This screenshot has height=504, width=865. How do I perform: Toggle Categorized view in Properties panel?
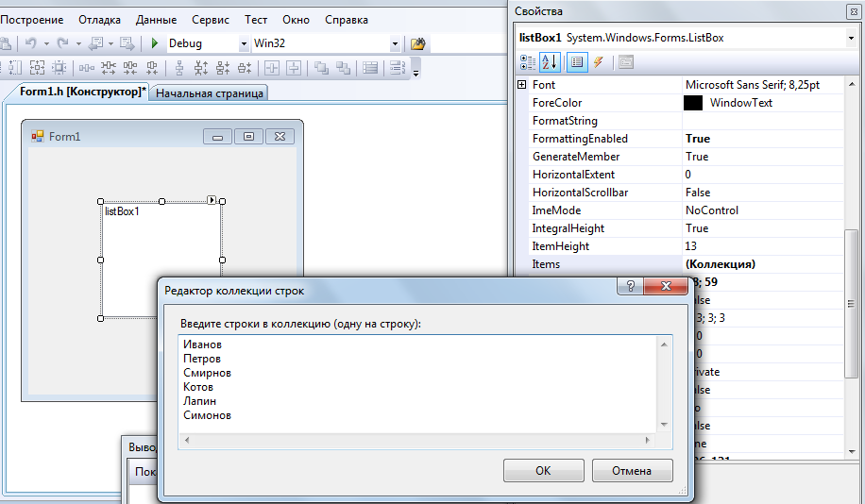pyautogui.click(x=528, y=62)
